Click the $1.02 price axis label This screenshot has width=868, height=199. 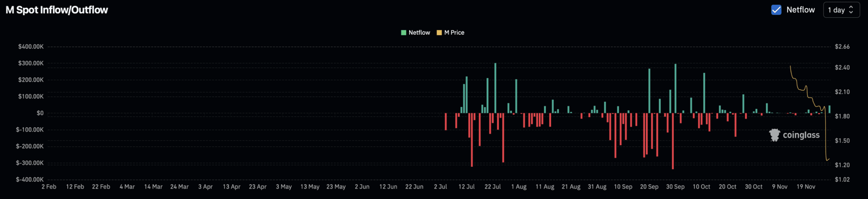pyautogui.click(x=842, y=179)
